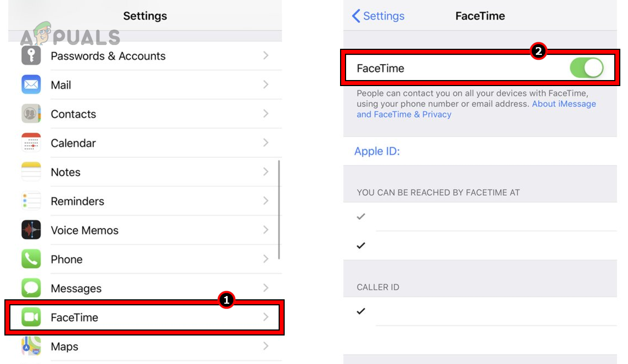Tap the Settings back button

(x=377, y=16)
